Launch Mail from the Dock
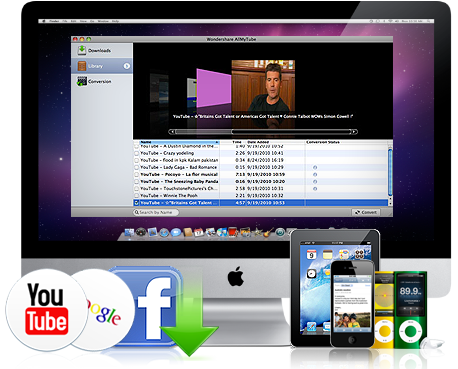 [152, 232]
